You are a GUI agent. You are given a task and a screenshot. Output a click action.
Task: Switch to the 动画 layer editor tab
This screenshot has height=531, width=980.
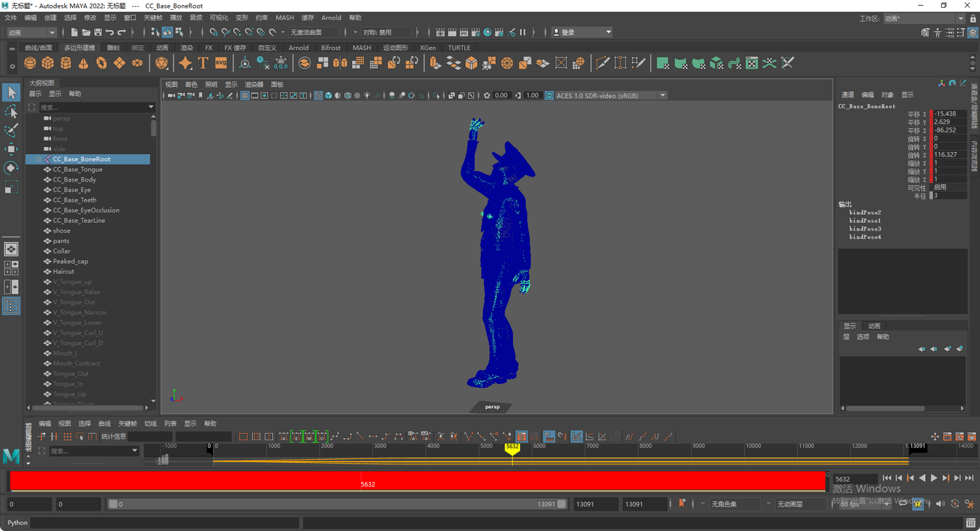(874, 326)
